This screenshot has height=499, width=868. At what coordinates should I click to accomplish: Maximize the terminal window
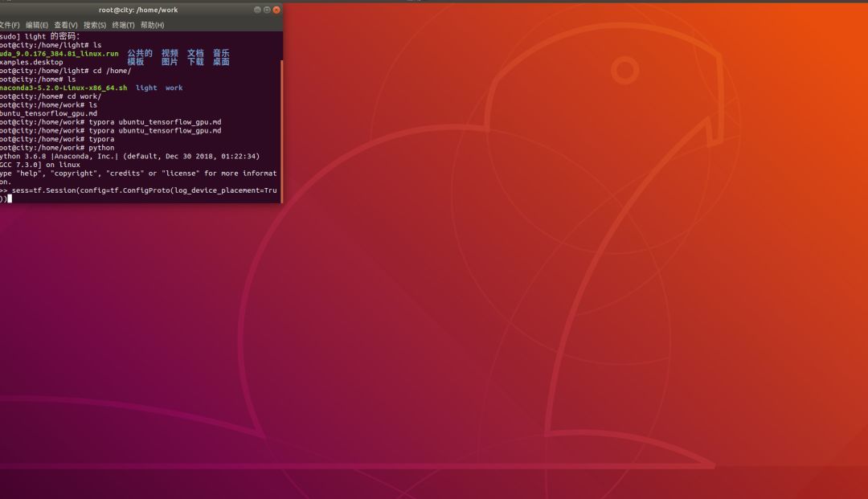pos(267,10)
